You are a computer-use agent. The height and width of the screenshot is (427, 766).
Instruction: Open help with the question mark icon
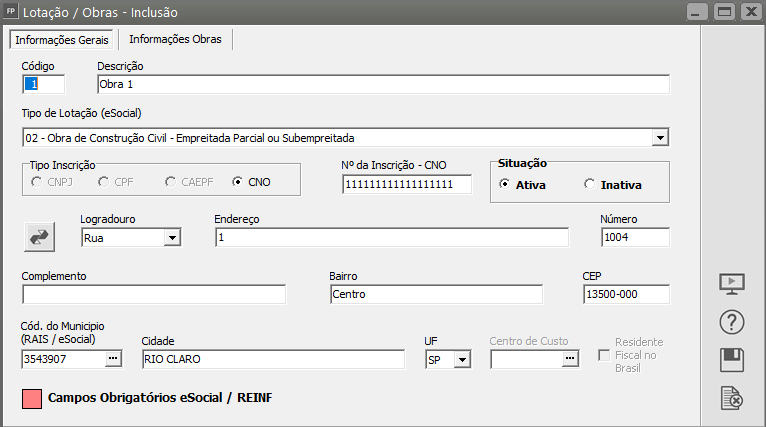[x=733, y=323]
